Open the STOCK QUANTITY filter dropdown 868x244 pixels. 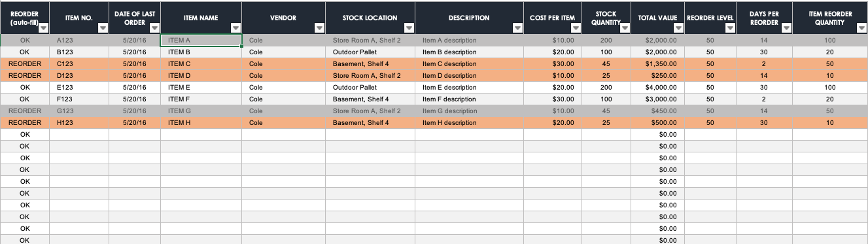coord(624,28)
